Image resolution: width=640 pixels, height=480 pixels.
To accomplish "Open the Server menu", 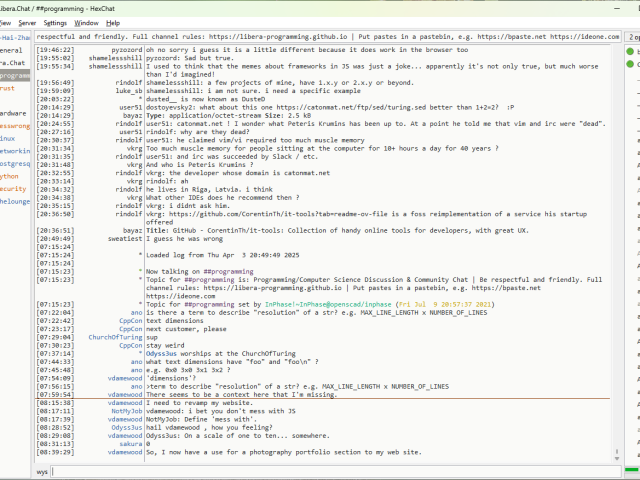I will (27, 22).
